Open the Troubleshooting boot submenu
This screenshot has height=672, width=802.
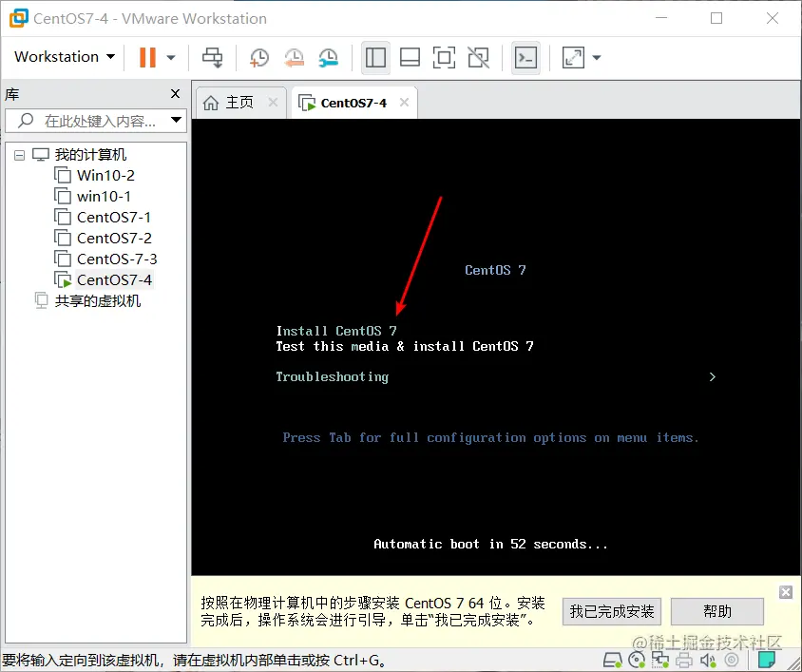pyautogui.click(x=333, y=377)
